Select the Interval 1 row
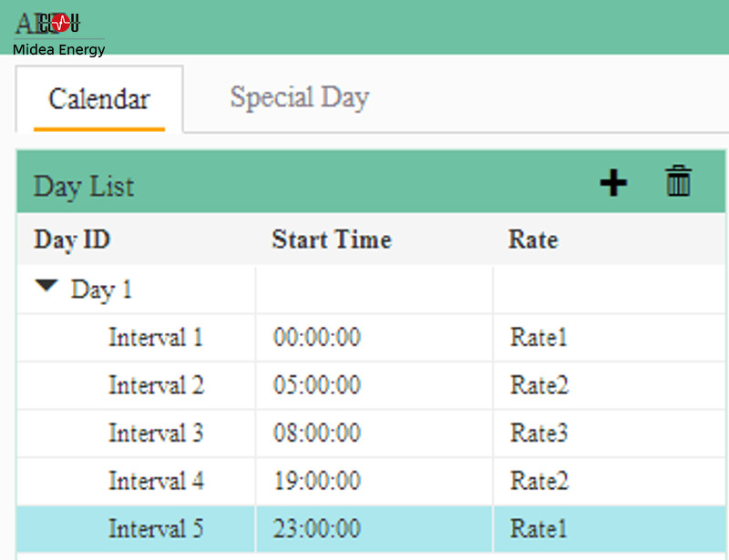This screenshot has height=560, width=729. [156, 338]
